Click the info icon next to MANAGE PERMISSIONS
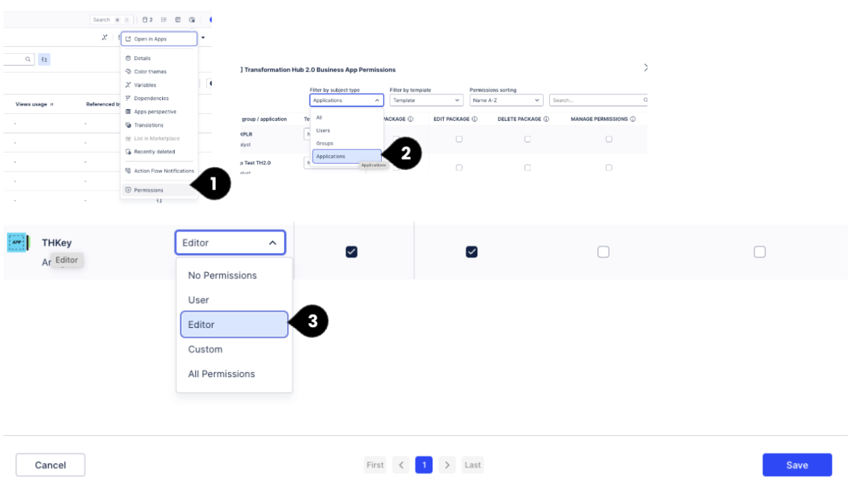Viewport: 868px width, 491px height. pos(632,119)
